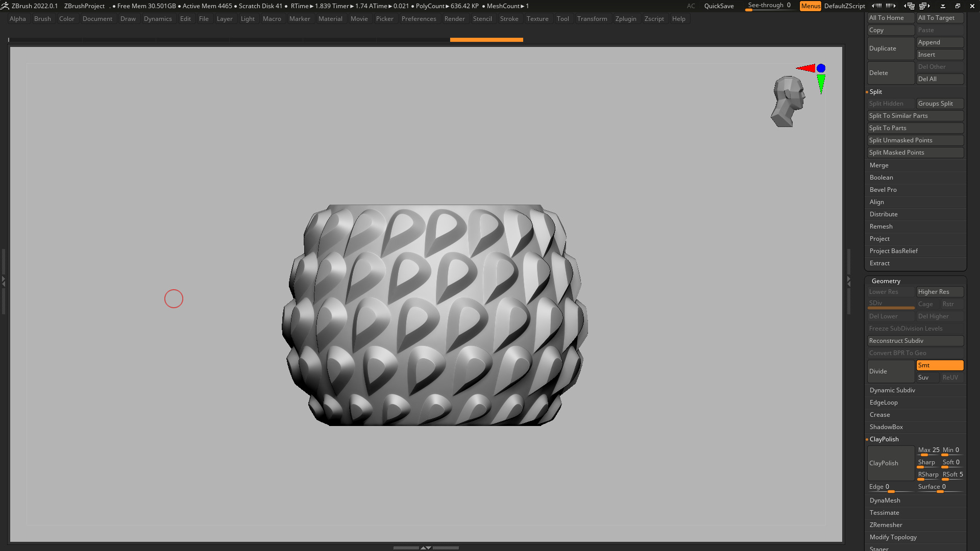
Task: Adjust ClayPolish Surface slider
Action: tap(940, 488)
